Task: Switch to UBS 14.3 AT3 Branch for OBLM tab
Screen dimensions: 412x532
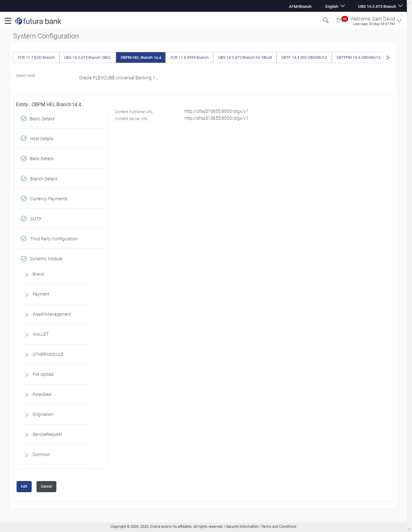Action: click(x=245, y=57)
